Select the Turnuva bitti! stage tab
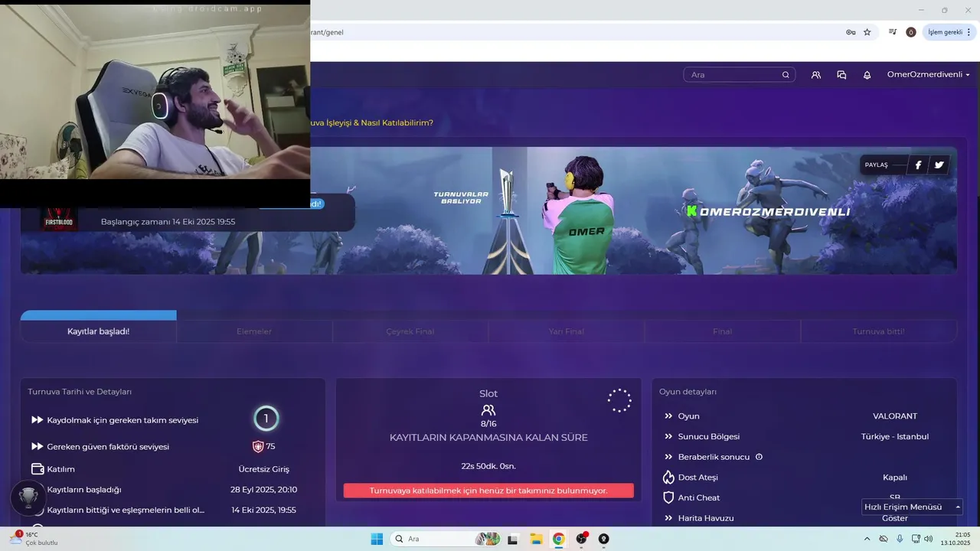Screen dimensions: 980x551 [x=879, y=331]
